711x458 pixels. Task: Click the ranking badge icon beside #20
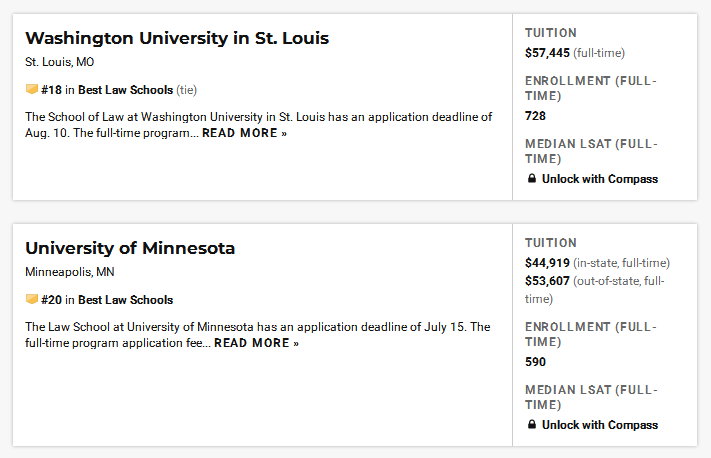tap(32, 299)
